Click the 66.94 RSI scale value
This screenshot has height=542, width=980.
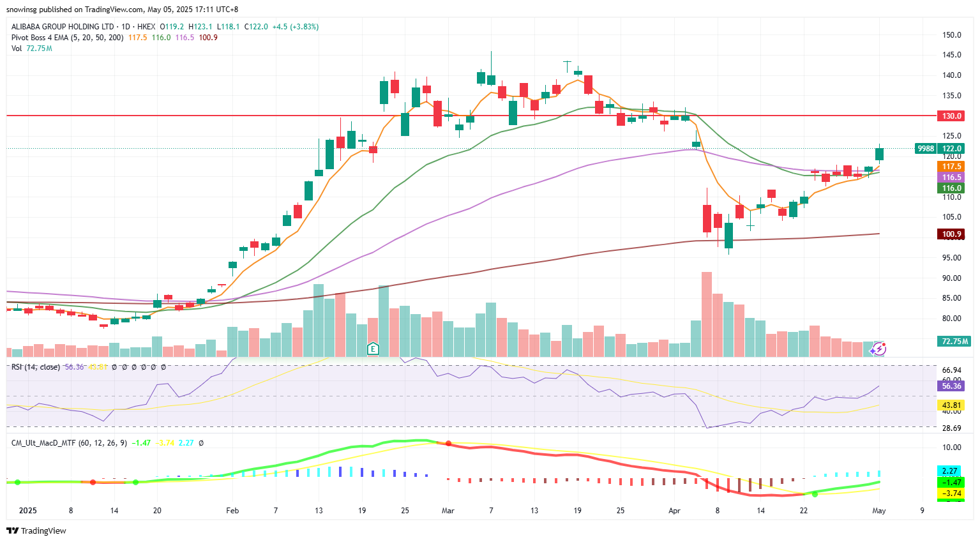[x=951, y=370]
